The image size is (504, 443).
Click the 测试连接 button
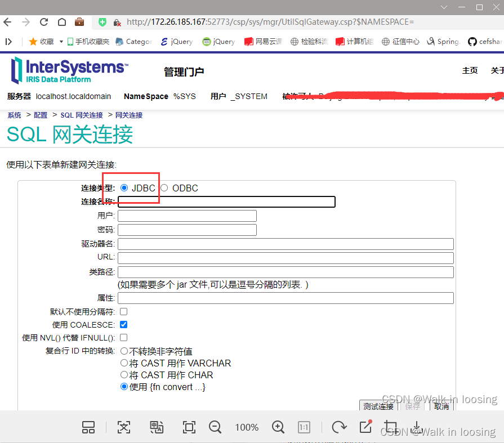(x=378, y=406)
